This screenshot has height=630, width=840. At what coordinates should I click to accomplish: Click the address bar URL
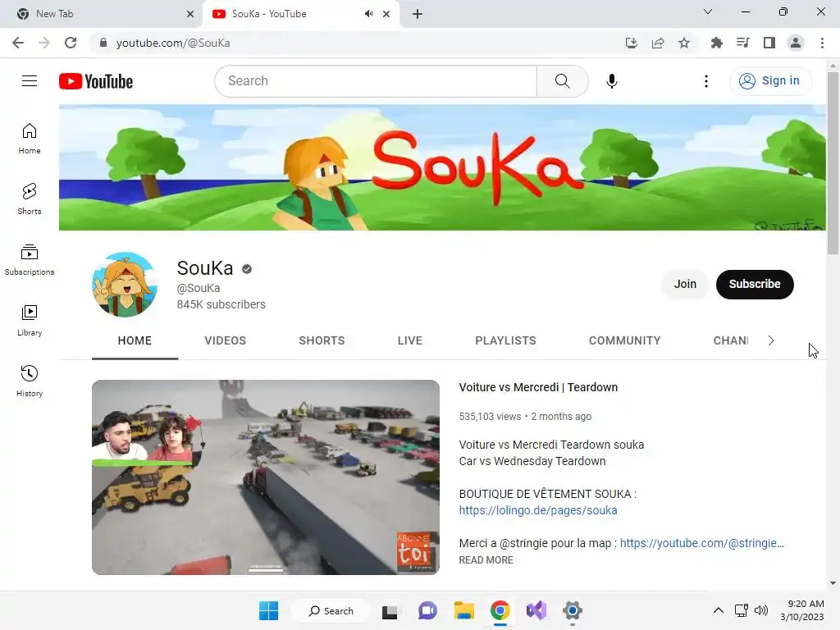(x=173, y=43)
